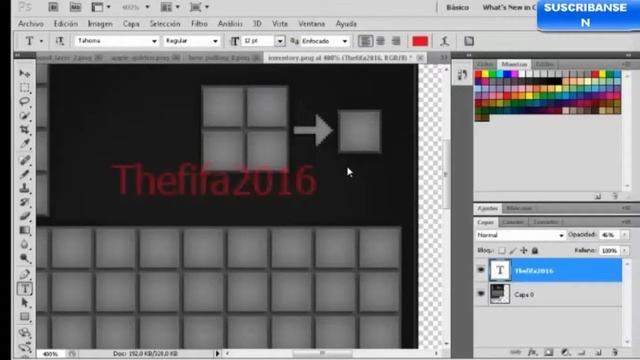Image resolution: width=640 pixels, height=360 pixels.
Task: Open the Opacidad slider arrow
Action: [x=624, y=235]
